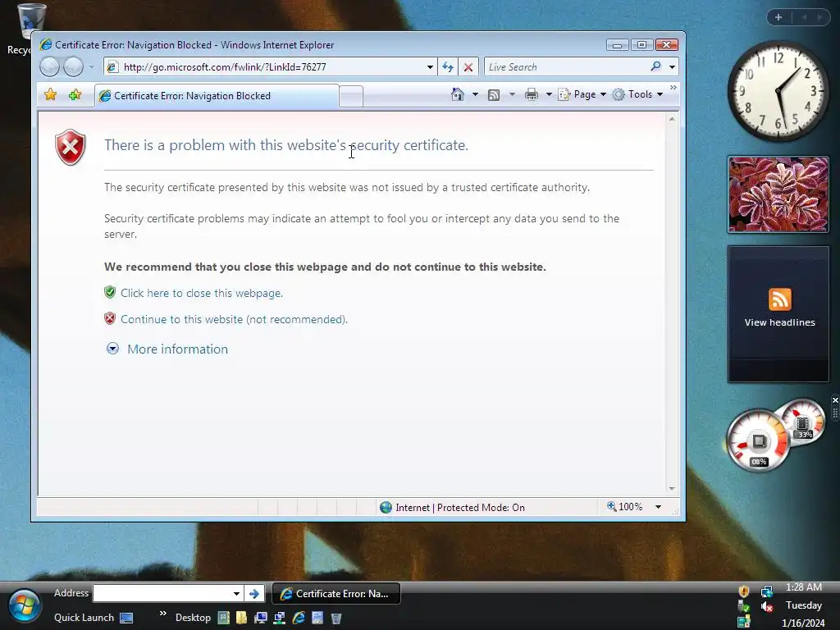This screenshot has width=840, height=630.
Task: Click the Certificate Error taskbar button
Action: (336, 594)
